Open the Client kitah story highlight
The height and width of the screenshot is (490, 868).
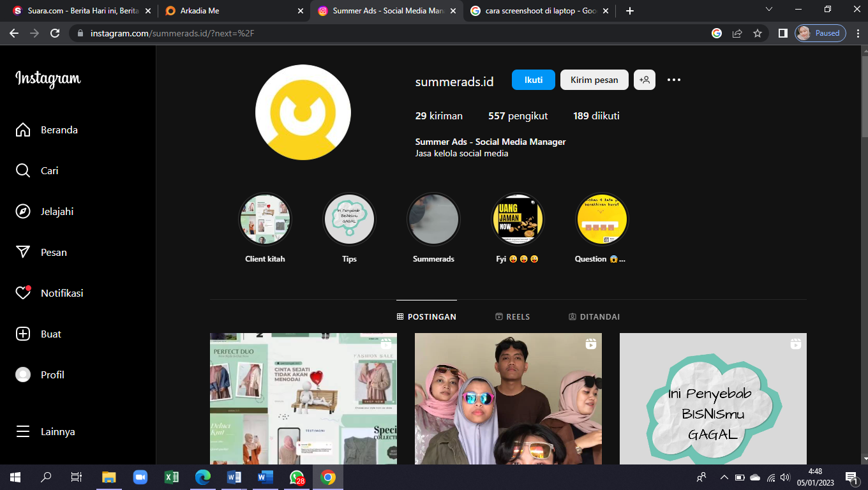(x=265, y=220)
